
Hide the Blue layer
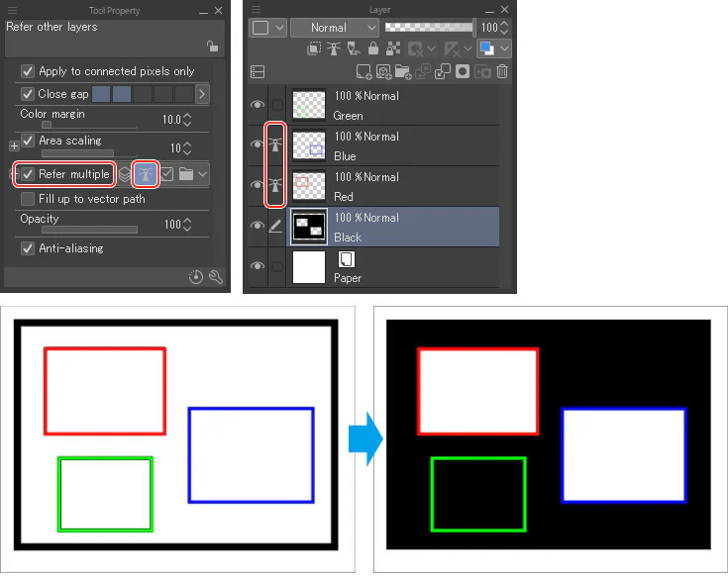point(258,144)
